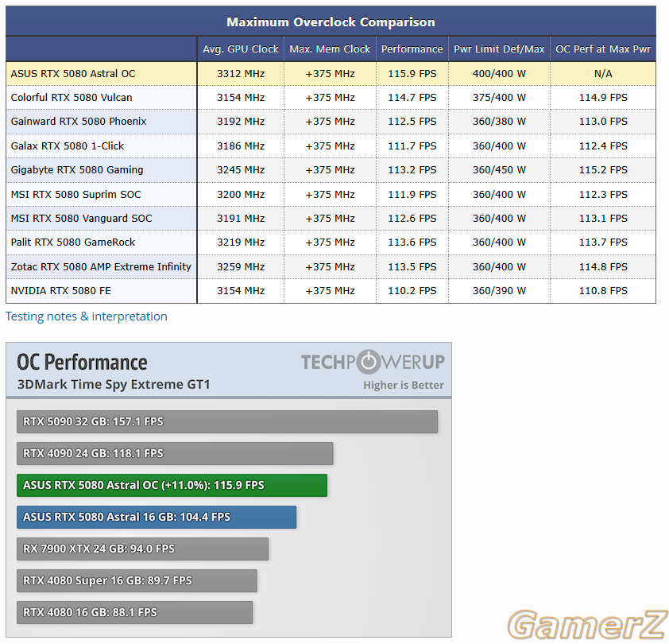Click the 3312 MHz GPU clock cell

tap(241, 73)
